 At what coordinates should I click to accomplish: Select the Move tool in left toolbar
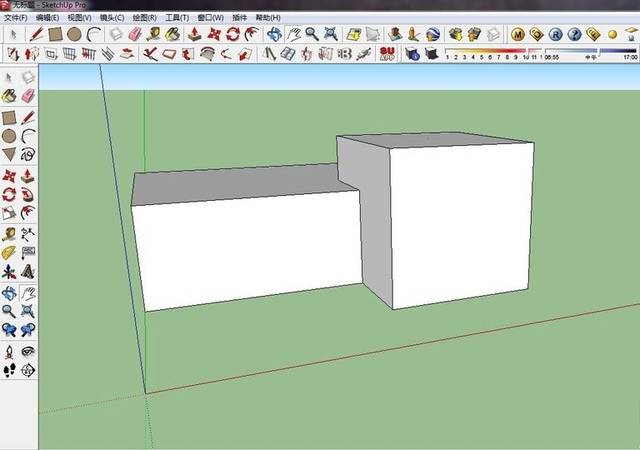9,176
